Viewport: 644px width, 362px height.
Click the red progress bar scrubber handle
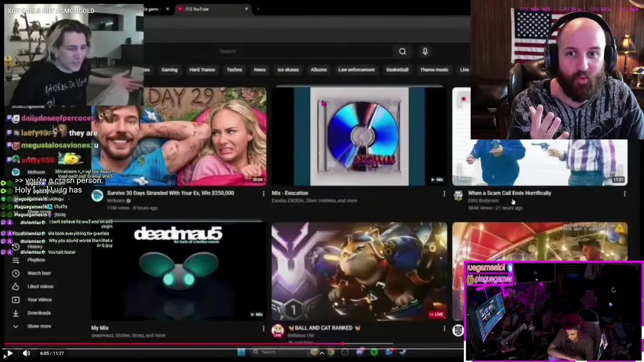tap(343, 344)
